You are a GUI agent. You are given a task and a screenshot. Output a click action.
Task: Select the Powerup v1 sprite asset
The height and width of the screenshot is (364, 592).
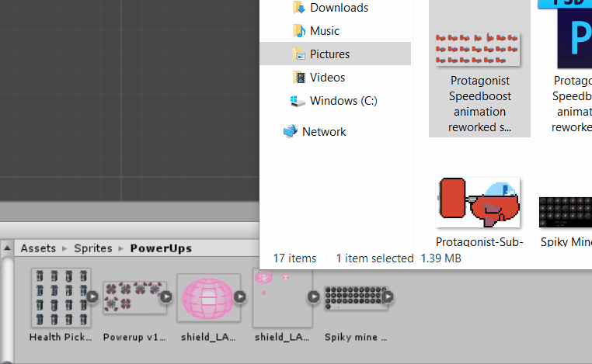point(134,297)
